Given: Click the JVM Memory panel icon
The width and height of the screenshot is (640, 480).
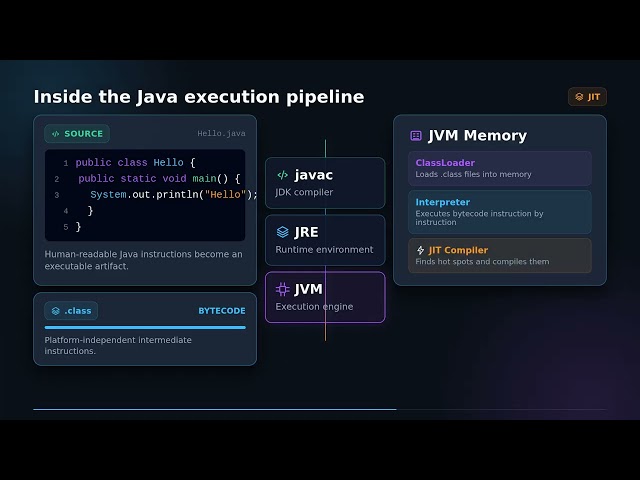Looking at the screenshot, I should 416,136.
